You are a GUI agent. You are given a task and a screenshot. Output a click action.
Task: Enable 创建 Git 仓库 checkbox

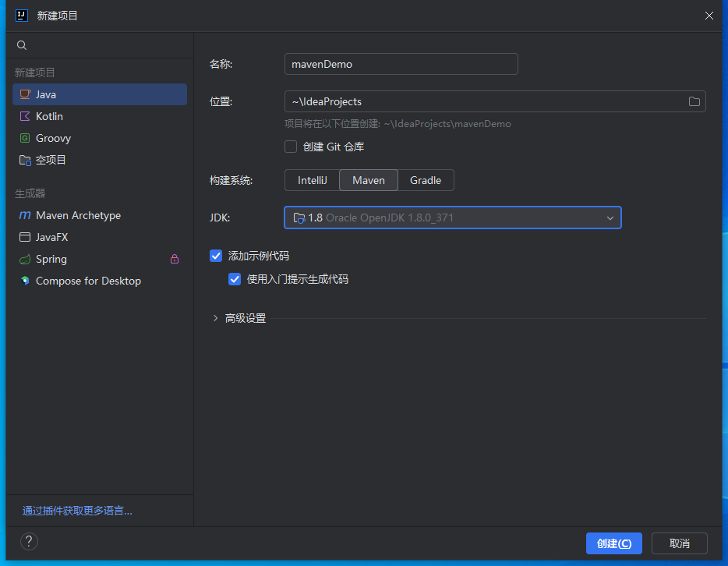[292, 147]
